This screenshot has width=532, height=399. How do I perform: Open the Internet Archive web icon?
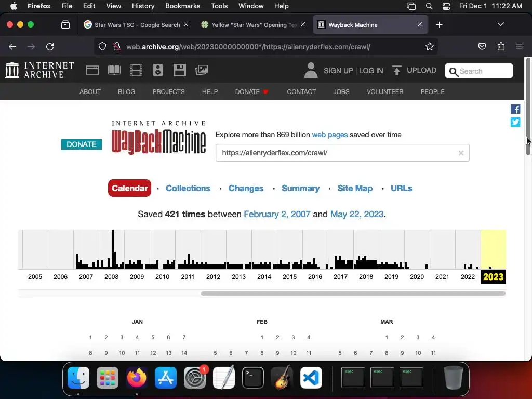click(x=92, y=70)
